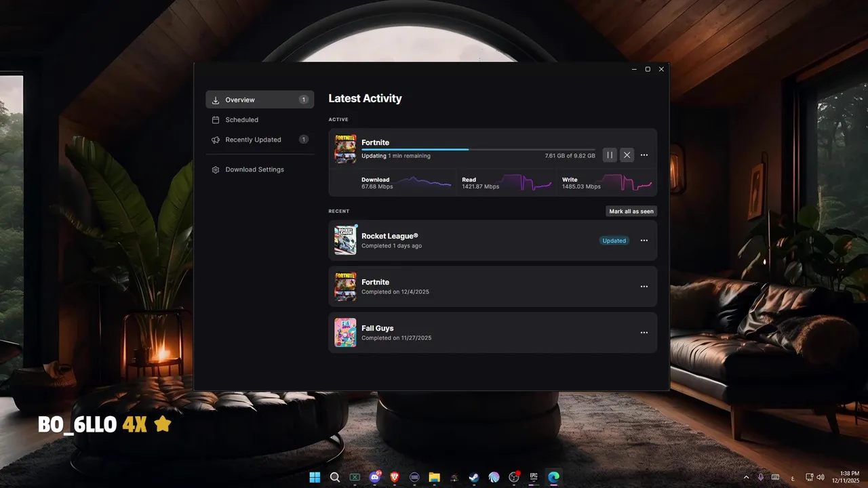The image size is (868, 488).
Task: Open more options for active Fortnite download
Action: pyautogui.click(x=644, y=155)
